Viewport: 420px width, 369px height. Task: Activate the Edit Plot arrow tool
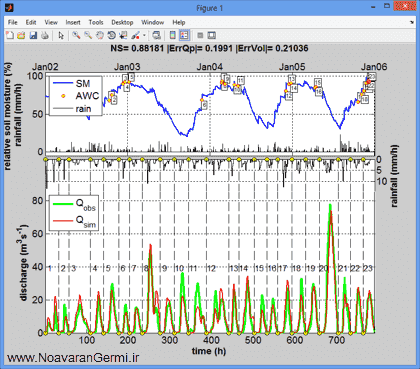pos(61,35)
